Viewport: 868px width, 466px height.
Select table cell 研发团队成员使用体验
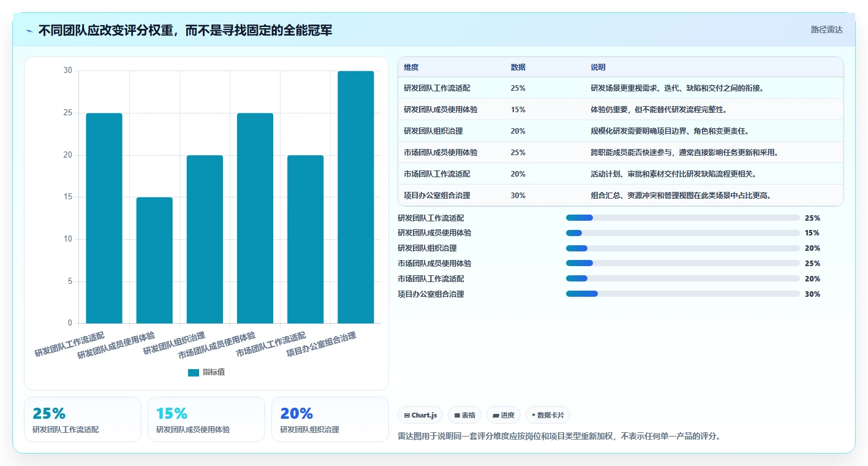(x=440, y=110)
